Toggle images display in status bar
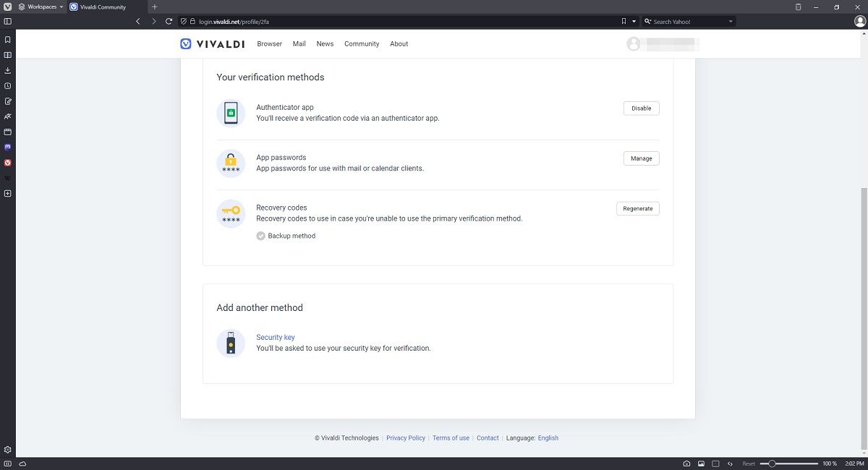This screenshot has height=470, width=868. coord(701,463)
